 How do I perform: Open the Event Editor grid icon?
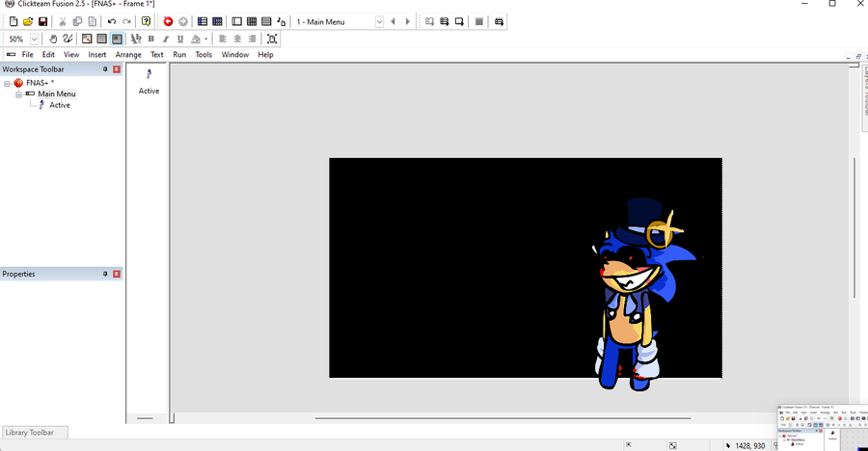pyautogui.click(x=252, y=21)
